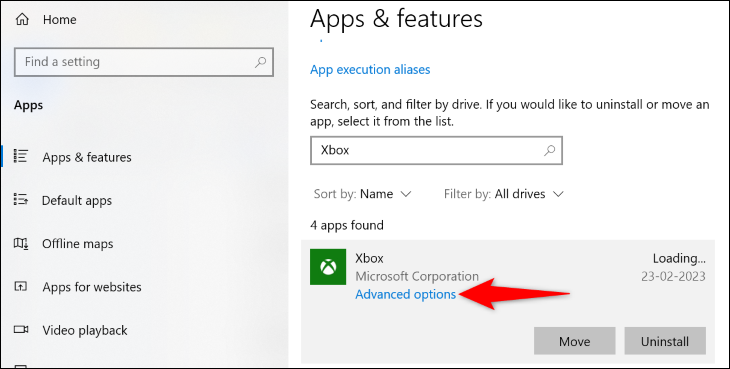730x369 pixels.
Task: Open the Sort by Name dropdown
Action: (x=363, y=194)
